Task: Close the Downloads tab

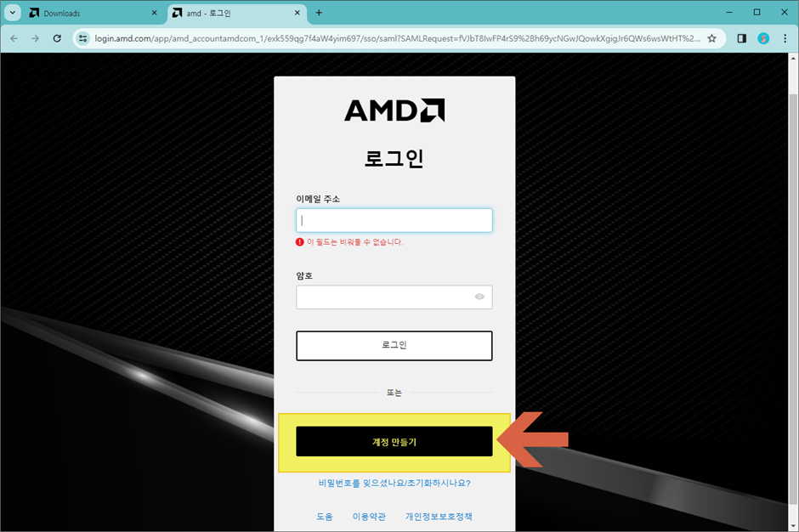Action: pyautogui.click(x=155, y=13)
